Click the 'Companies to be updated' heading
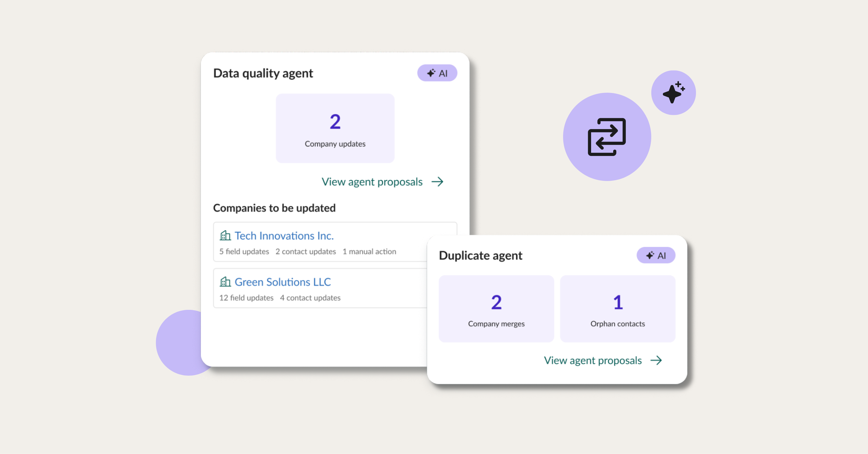The width and height of the screenshot is (868, 454). coord(274,208)
